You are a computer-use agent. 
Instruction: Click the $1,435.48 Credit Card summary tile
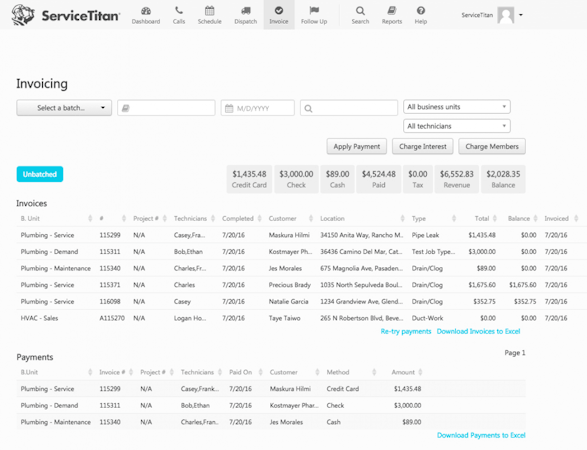pyautogui.click(x=249, y=179)
